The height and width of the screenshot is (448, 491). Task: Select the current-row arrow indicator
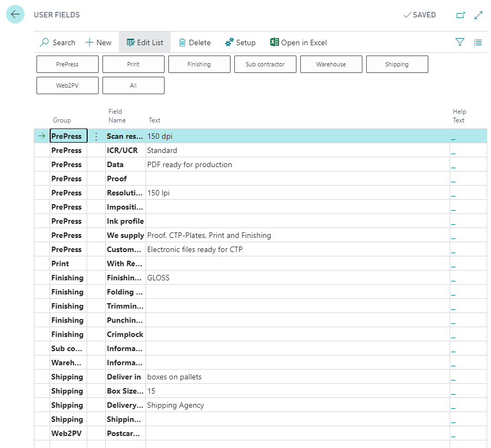pos(41,136)
